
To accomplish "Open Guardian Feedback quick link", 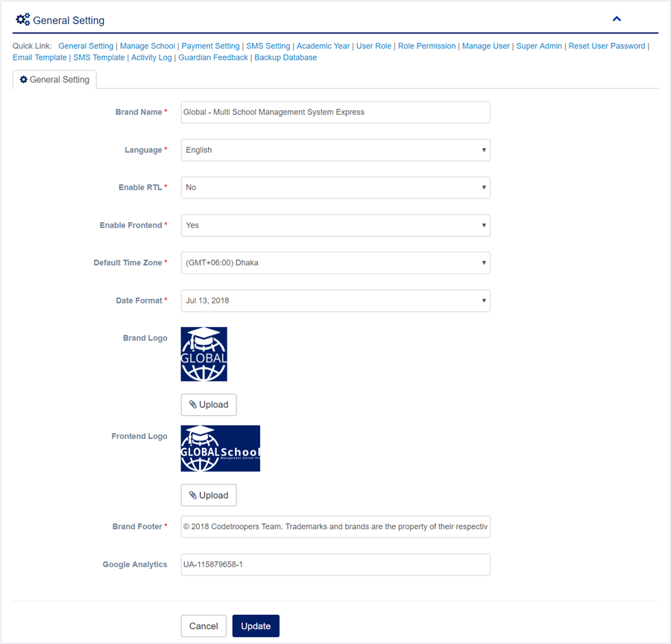I will (213, 57).
